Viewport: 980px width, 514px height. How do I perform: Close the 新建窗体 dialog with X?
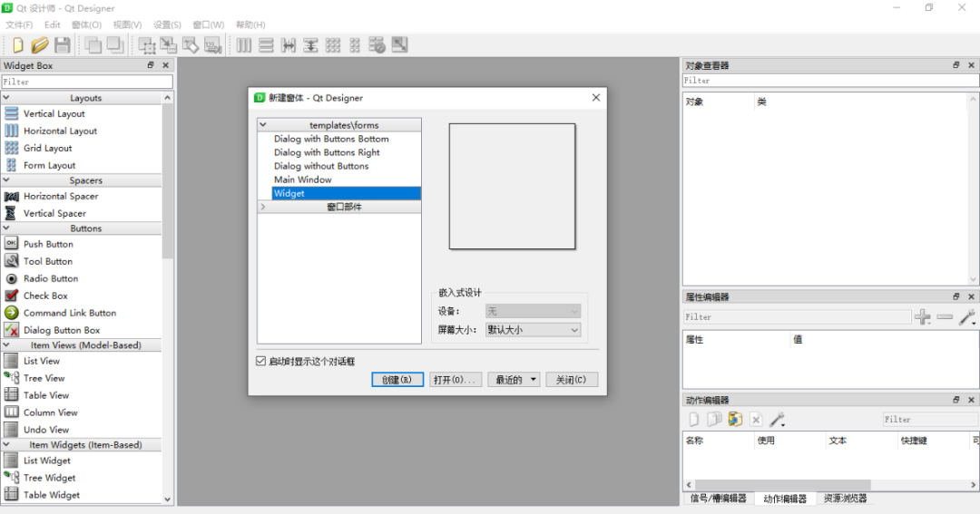tap(595, 97)
